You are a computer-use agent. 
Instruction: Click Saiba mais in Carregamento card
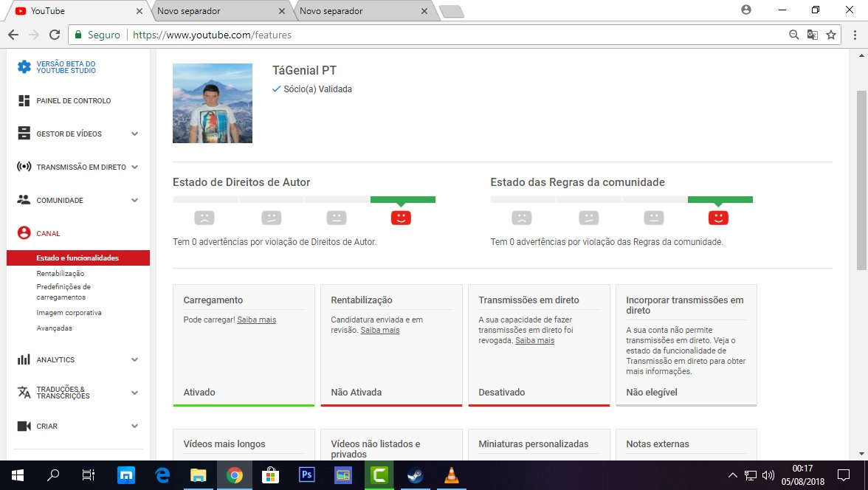[257, 320]
